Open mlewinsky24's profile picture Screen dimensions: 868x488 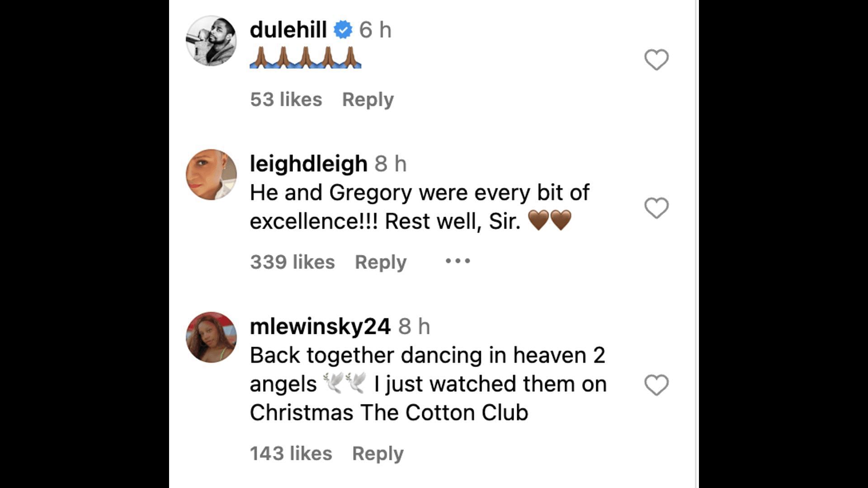[x=212, y=337]
